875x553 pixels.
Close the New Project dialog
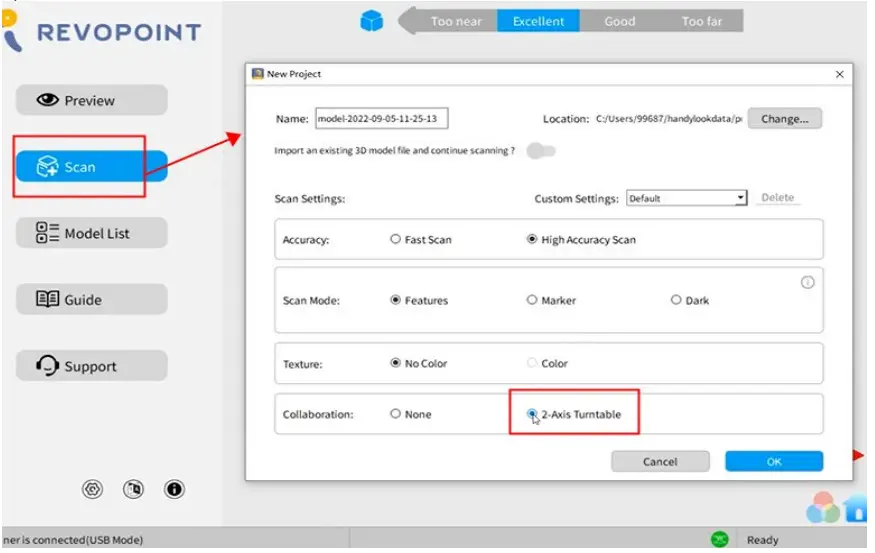839,74
